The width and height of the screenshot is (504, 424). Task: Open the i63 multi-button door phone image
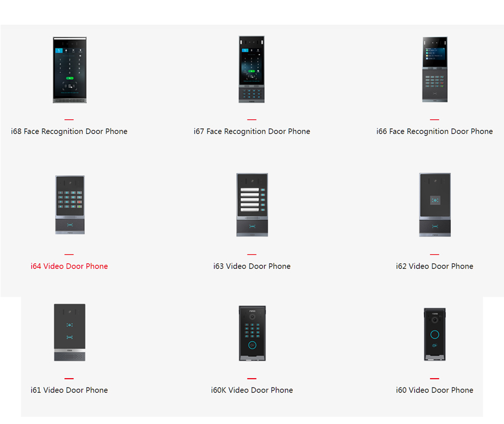251,204
